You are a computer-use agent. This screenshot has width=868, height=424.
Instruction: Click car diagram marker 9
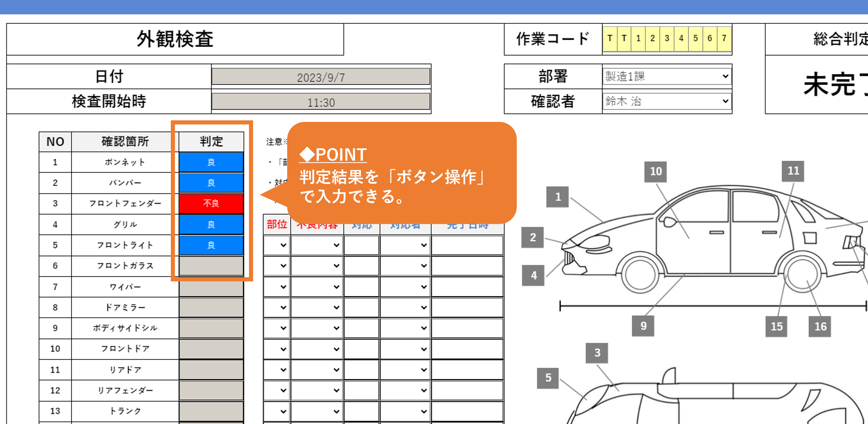(x=643, y=326)
